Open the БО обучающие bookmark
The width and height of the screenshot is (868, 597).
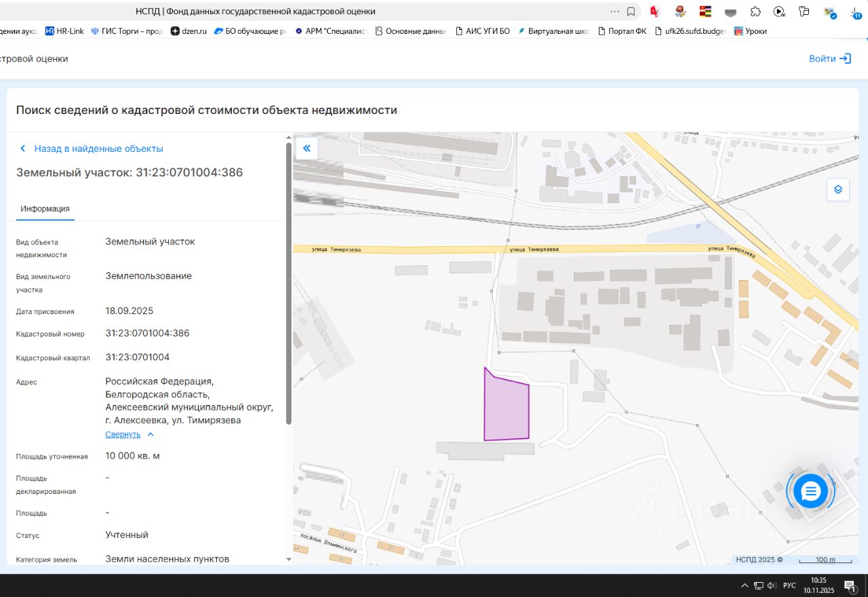tap(250, 31)
